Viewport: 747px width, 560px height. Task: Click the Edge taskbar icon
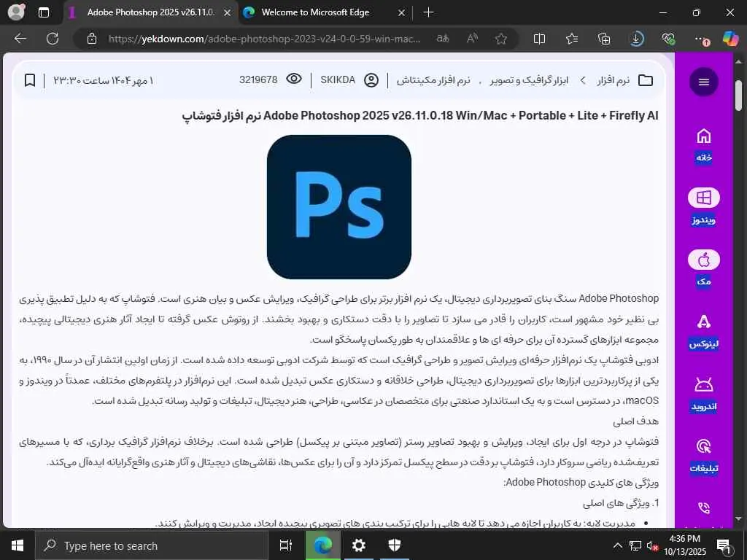322,545
